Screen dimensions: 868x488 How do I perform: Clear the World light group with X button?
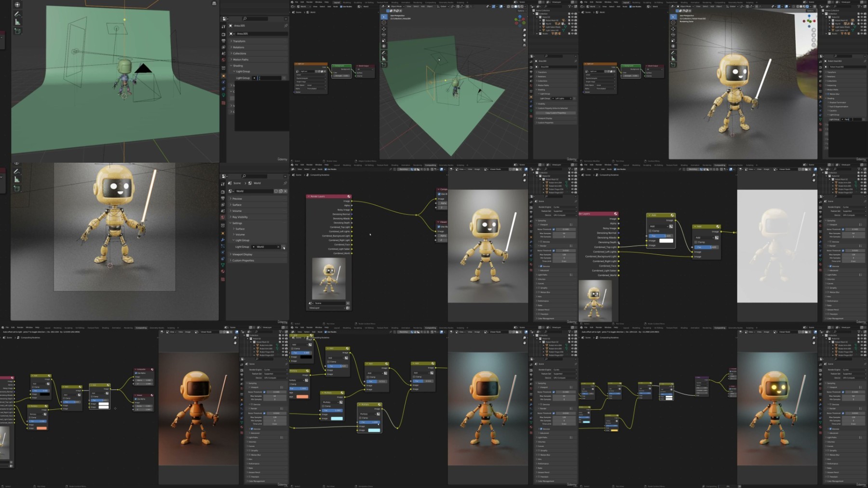[278, 247]
